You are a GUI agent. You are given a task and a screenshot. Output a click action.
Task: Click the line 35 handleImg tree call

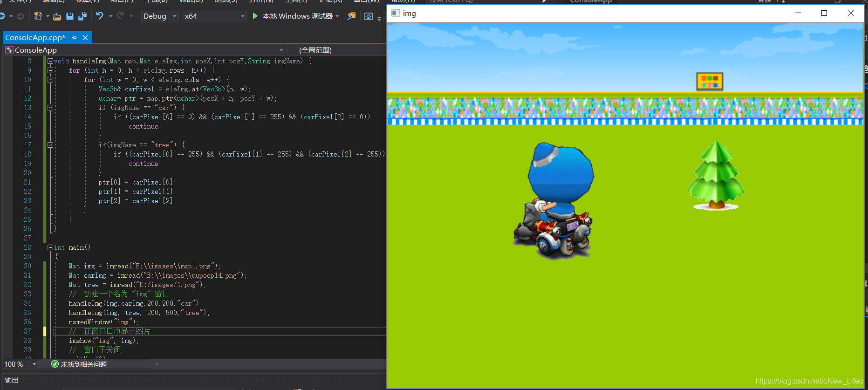point(139,313)
